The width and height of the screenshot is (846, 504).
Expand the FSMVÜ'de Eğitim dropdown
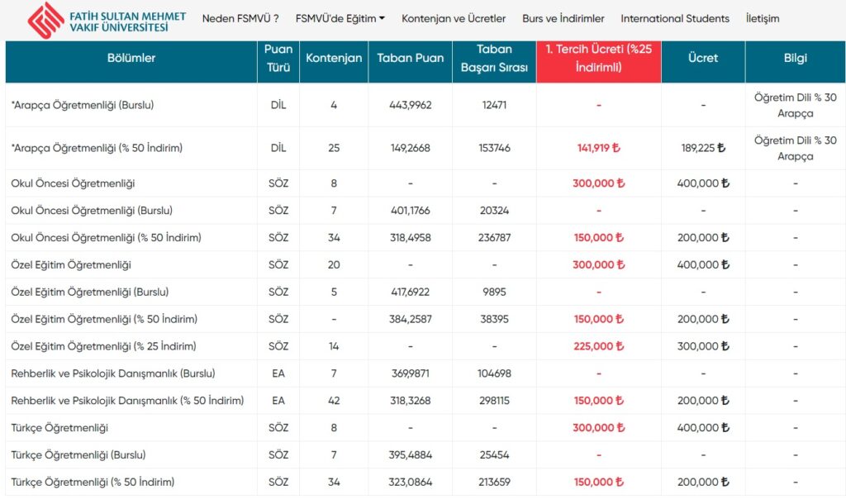pyautogui.click(x=340, y=18)
